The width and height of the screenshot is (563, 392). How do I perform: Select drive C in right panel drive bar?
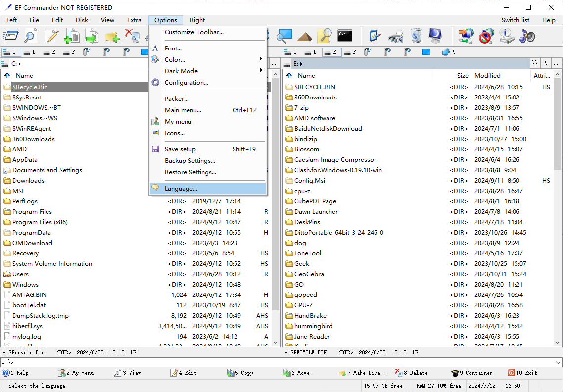[x=290, y=52]
